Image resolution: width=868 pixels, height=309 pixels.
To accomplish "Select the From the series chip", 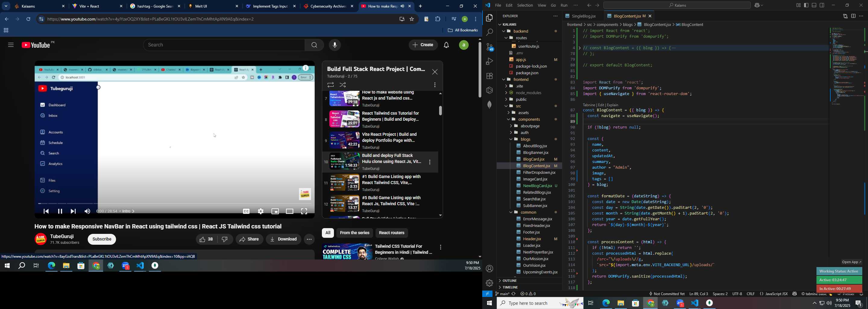I will click(x=354, y=233).
